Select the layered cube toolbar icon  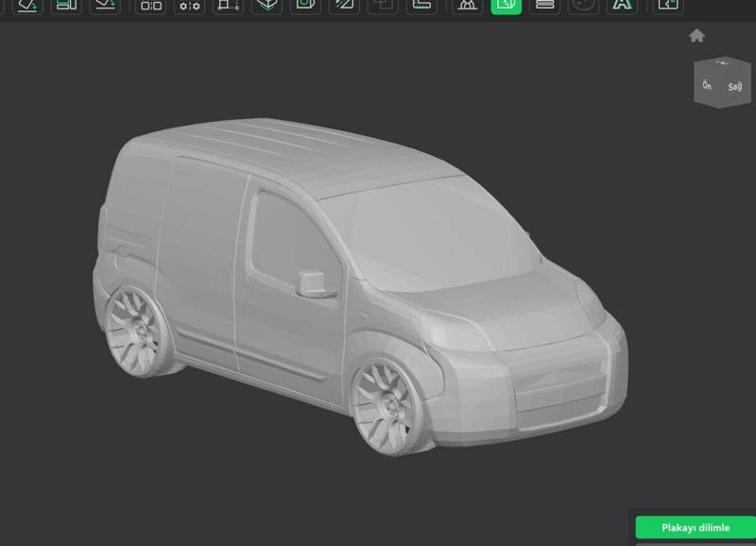(266, 6)
